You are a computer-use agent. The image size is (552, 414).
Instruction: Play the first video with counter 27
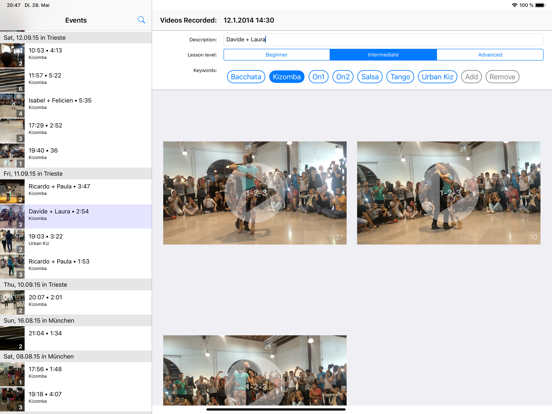point(255,193)
